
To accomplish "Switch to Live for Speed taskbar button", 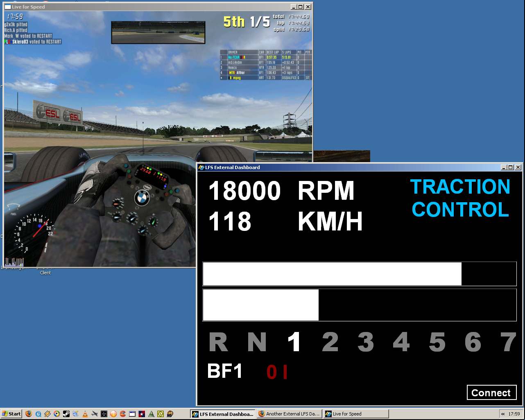I will pyautogui.click(x=356, y=414).
